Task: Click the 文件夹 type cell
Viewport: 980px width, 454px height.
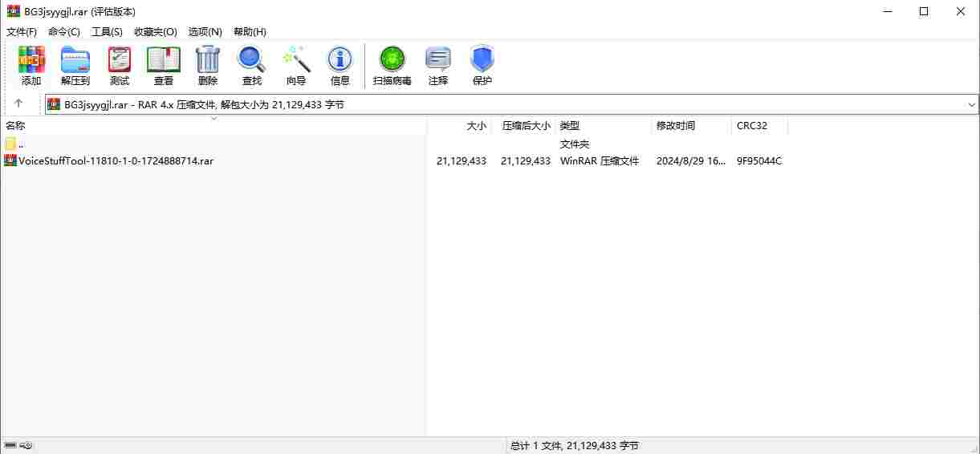Action: click(x=575, y=144)
